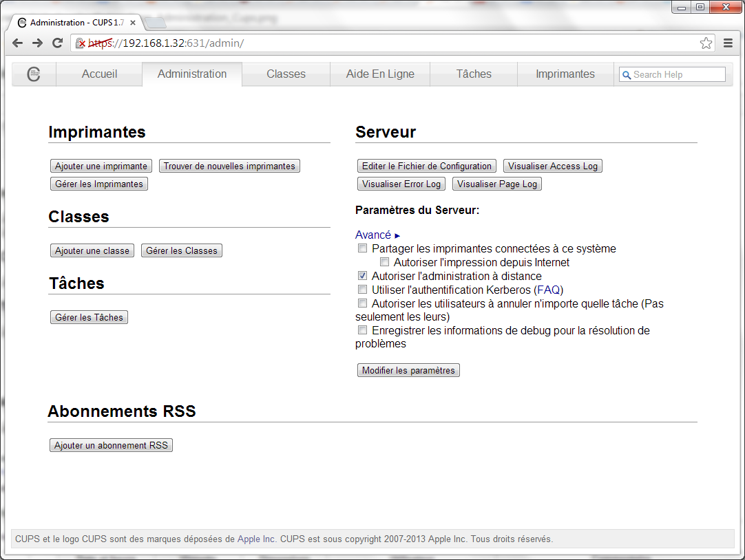The image size is (745, 560).
Task: Toggle debug information logging checkbox
Action: tap(362, 330)
